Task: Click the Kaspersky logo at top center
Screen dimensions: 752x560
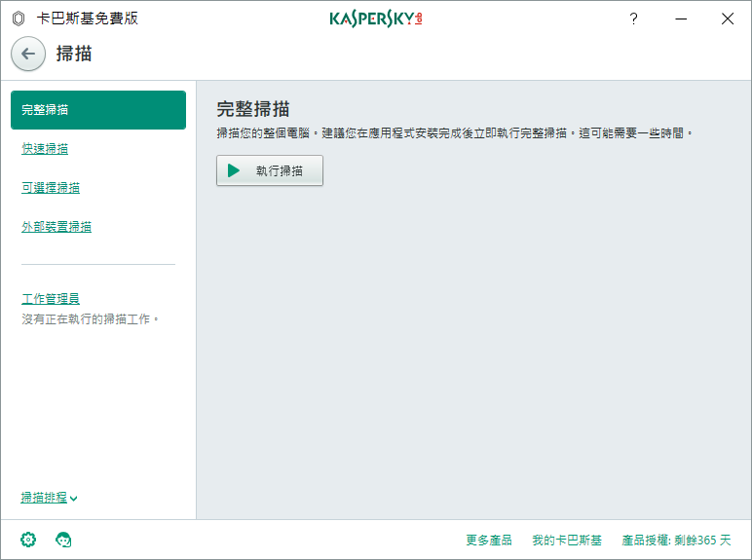Action: 376,19
